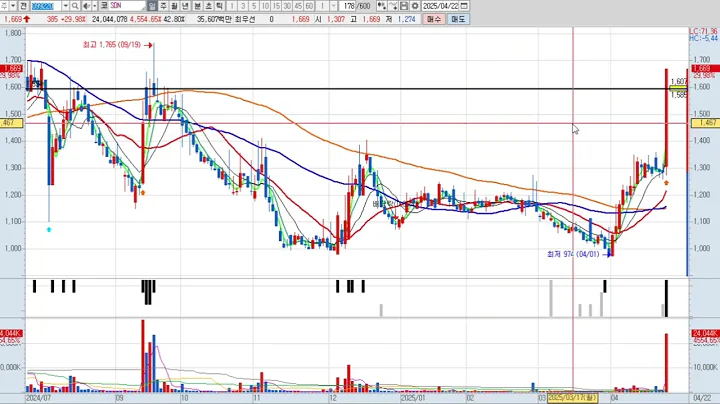Click the 04/22 date label at bottom right
This screenshot has height=404, width=720.
point(703,398)
